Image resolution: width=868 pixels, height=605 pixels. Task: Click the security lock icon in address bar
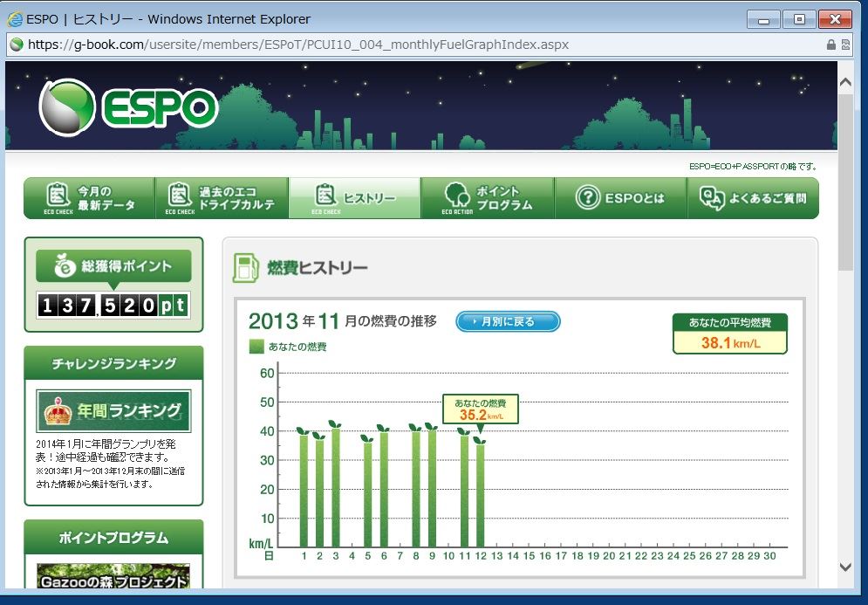830,45
